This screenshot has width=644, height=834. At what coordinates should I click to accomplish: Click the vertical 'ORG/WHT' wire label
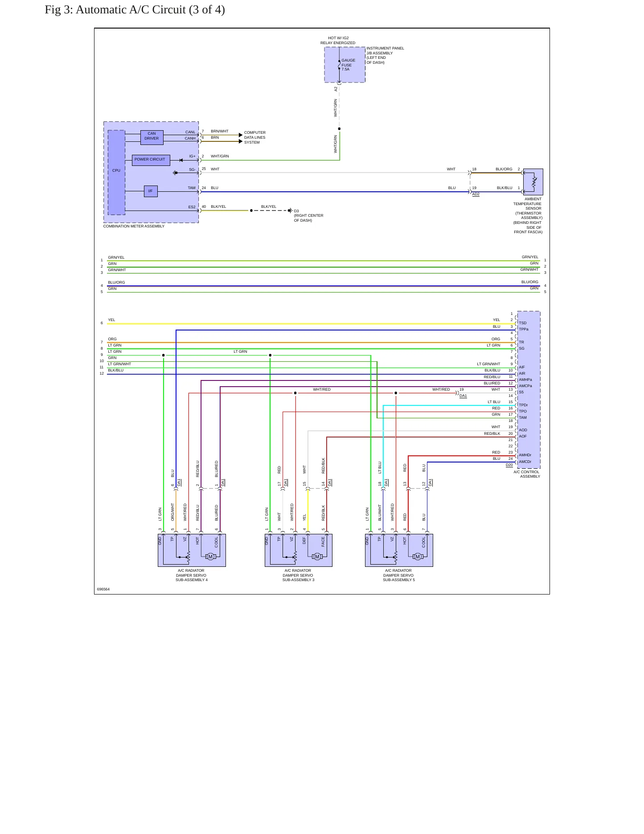(172, 512)
